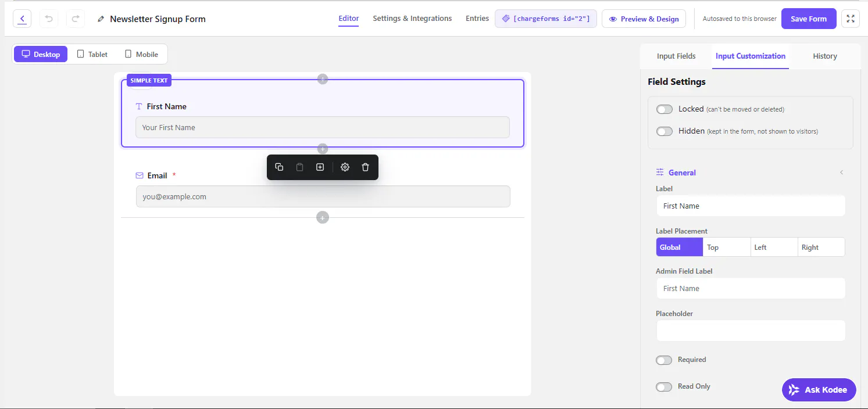Click the Save Form button
Image resolution: width=868 pixels, height=409 pixels.
809,19
